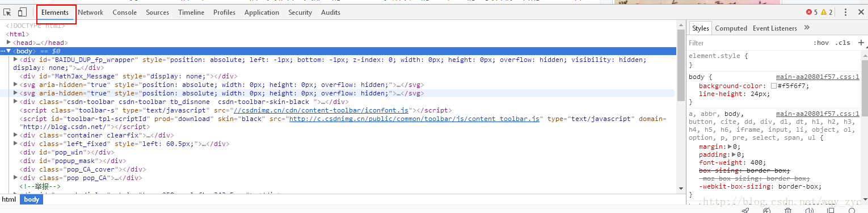Open the Security tab
The image size is (868, 213).
pyautogui.click(x=300, y=12)
